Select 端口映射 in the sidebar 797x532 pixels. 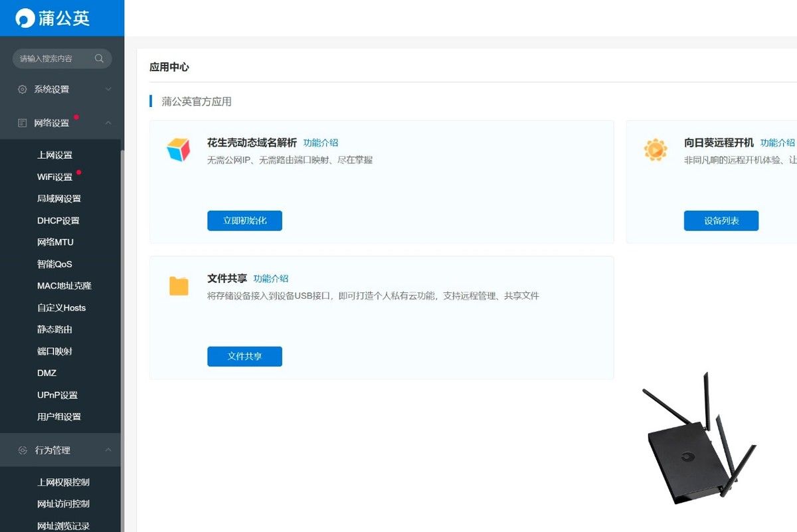54,351
